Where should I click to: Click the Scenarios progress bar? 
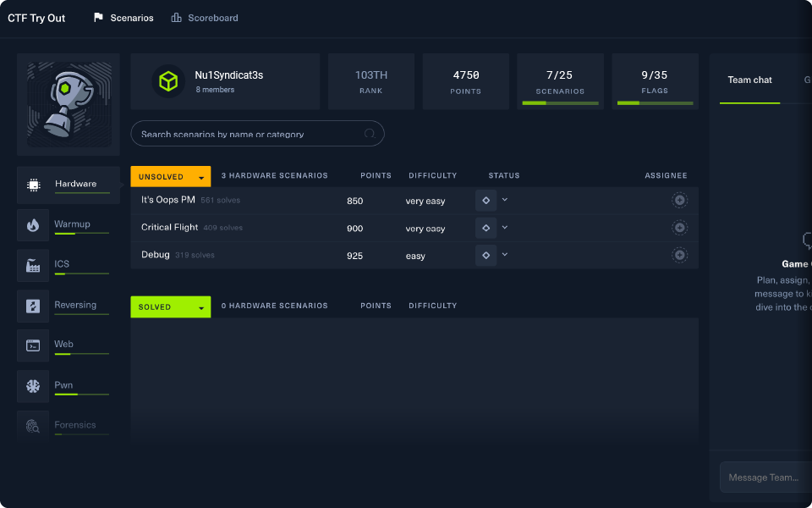coord(560,103)
